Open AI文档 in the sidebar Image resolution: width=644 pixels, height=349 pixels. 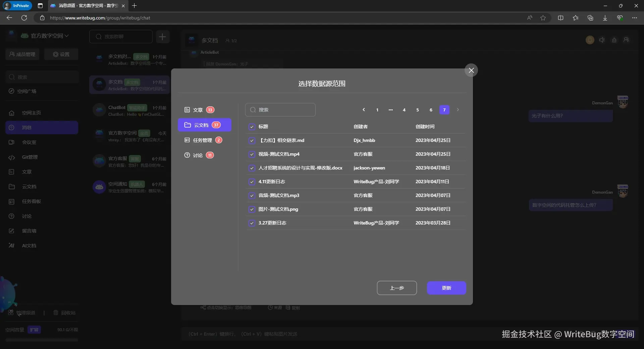point(29,246)
